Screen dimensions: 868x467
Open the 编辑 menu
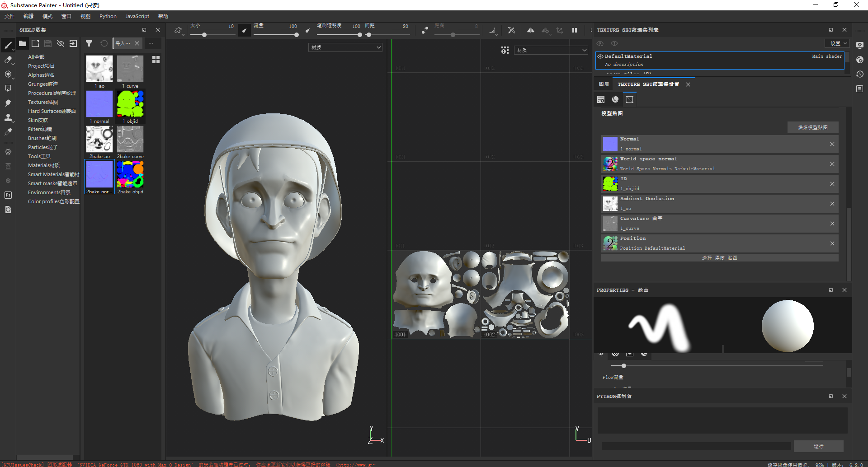pyautogui.click(x=28, y=16)
